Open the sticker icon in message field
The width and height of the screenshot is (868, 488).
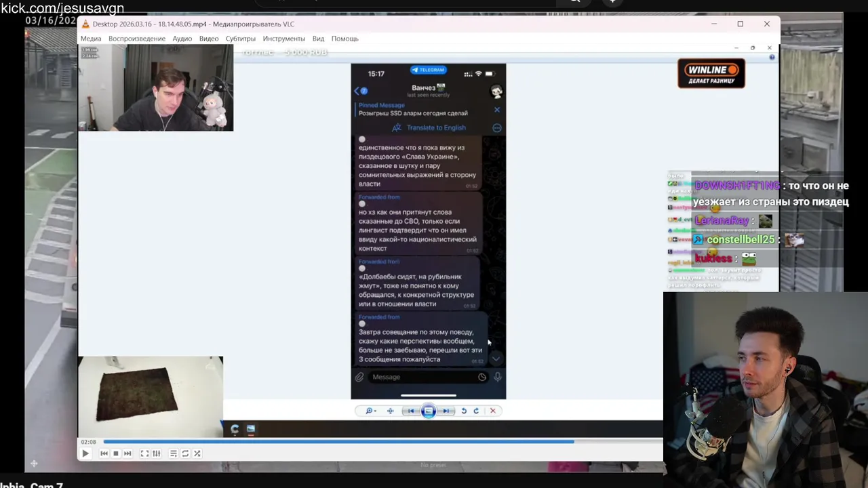[482, 377]
